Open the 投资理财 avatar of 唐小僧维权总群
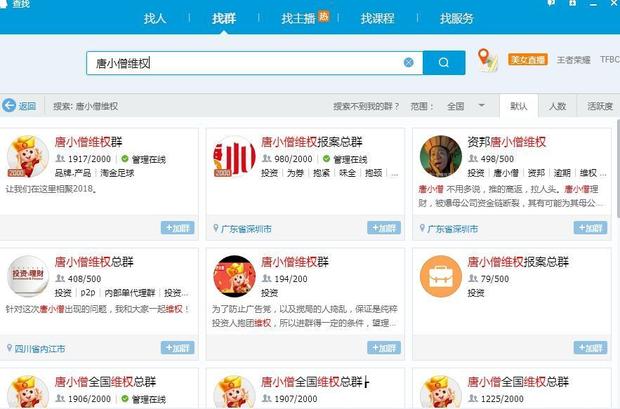Image resolution: width=620 pixels, height=409 pixels. click(28, 276)
